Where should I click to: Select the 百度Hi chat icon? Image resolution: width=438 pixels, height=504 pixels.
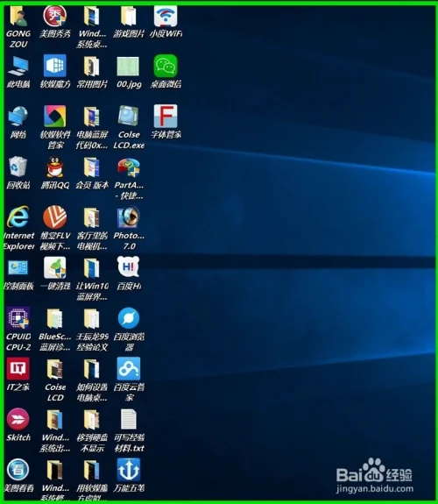tap(129, 266)
